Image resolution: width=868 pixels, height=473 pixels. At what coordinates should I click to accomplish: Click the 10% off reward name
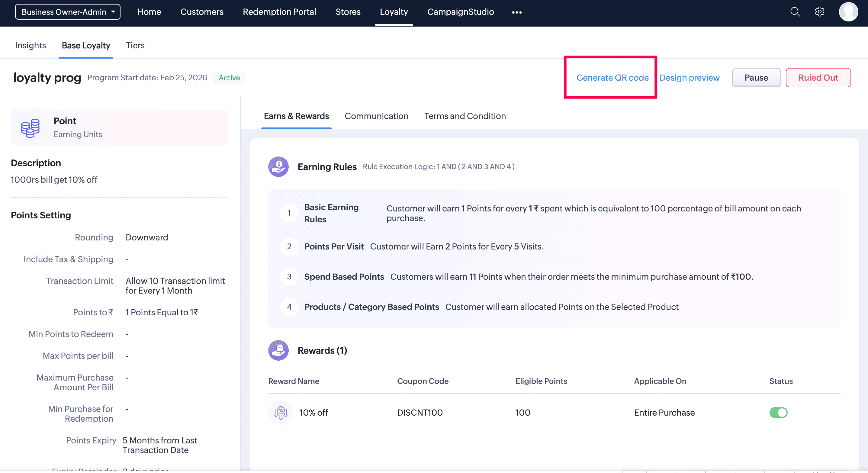coord(313,412)
